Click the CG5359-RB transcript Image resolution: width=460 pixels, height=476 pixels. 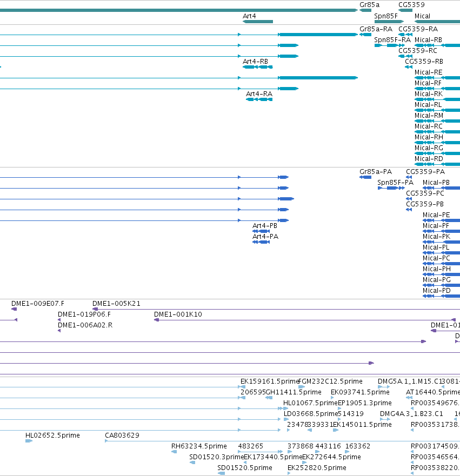click(409, 67)
